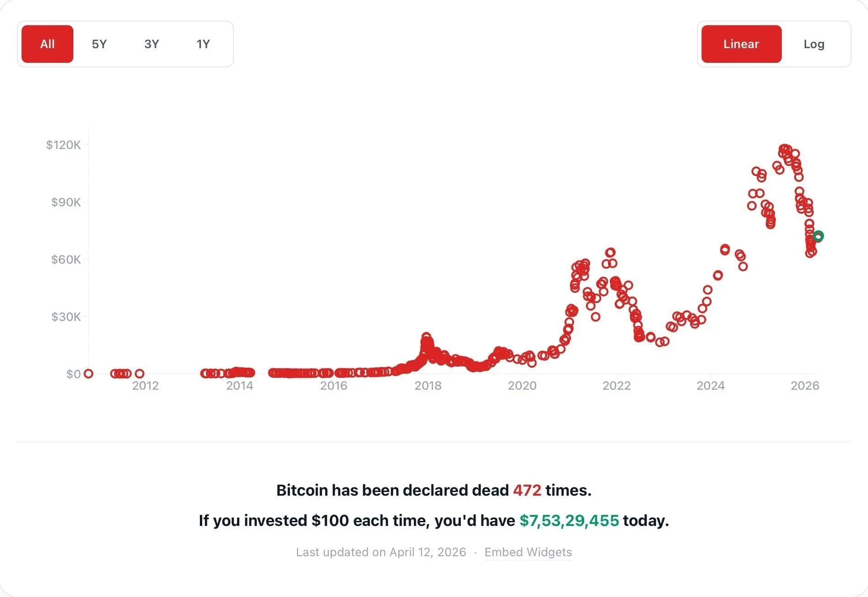This screenshot has width=868, height=597.
Task: Select the All time range
Action: [47, 44]
